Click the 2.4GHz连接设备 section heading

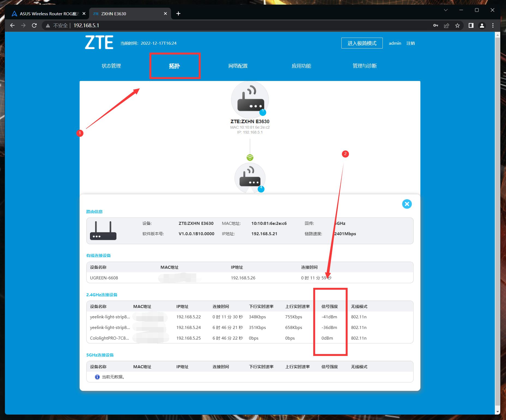[102, 295]
